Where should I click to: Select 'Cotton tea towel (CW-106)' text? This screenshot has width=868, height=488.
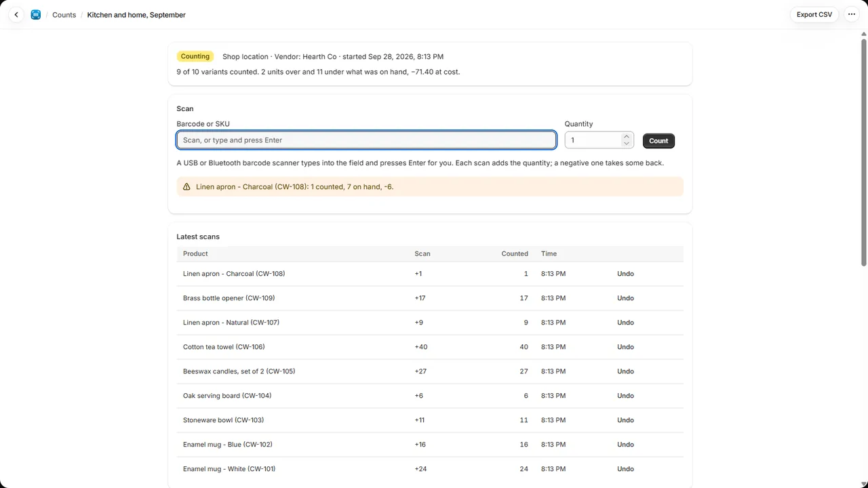tap(224, 347)
